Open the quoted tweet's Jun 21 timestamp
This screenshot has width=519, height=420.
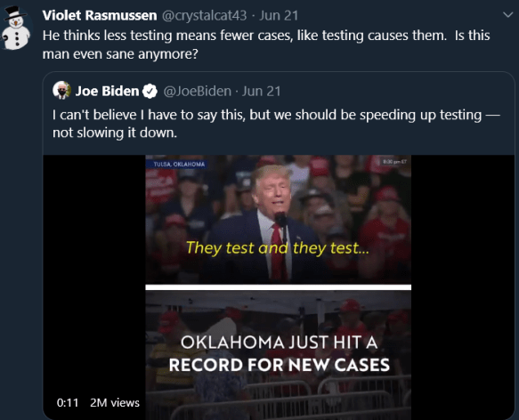(x=261, y=91)
